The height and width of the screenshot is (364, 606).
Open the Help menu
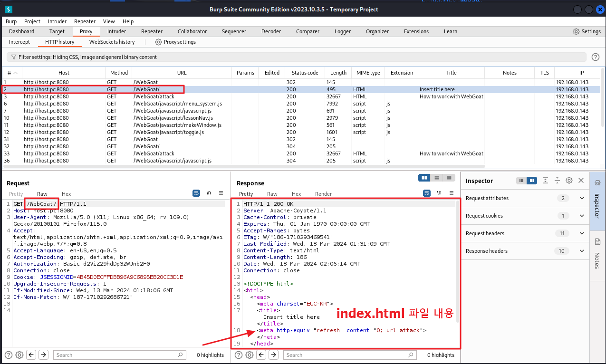(128, 21)
